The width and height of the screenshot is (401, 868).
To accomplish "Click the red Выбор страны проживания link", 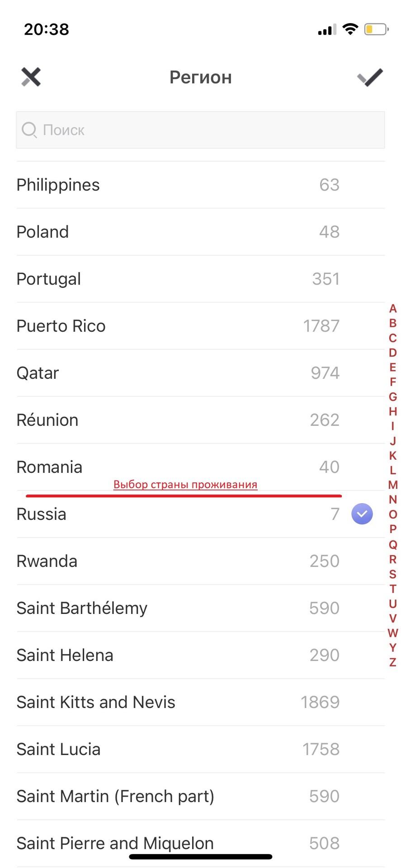I will 185,485.
